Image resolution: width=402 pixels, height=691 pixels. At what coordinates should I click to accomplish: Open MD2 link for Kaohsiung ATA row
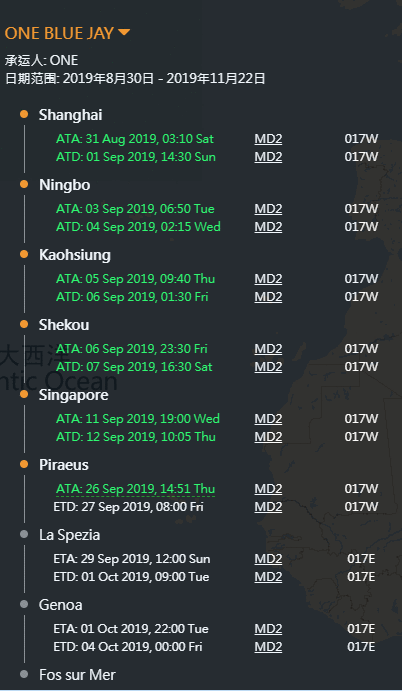268,279
